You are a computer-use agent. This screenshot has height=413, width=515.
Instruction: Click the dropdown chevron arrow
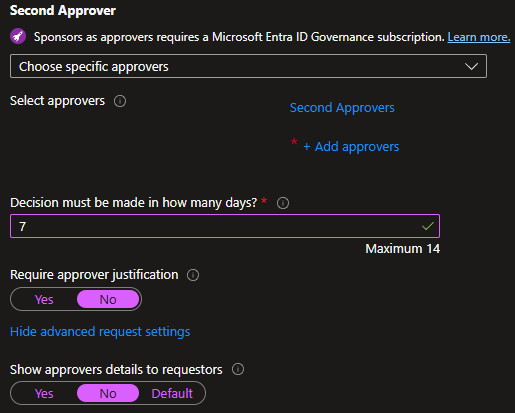click(x=472, y=66)
